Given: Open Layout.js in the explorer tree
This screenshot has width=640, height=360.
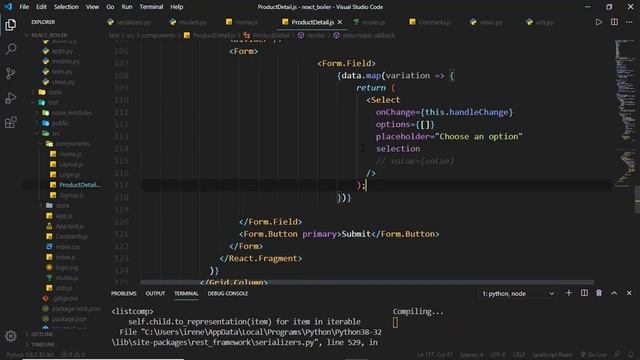Looking at the screenshot, I should point(71,164).
